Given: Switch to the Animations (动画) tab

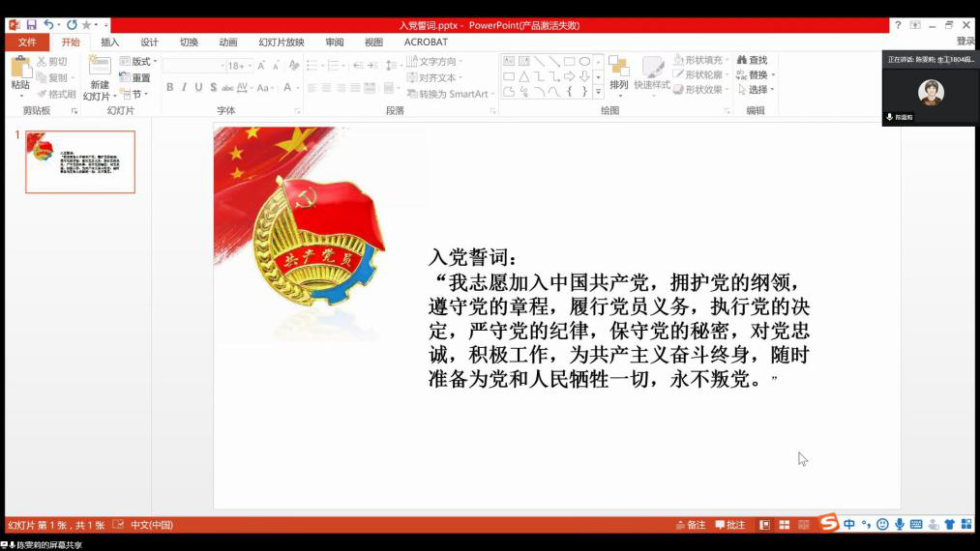Looking at the screenshot, I should 227,42.
